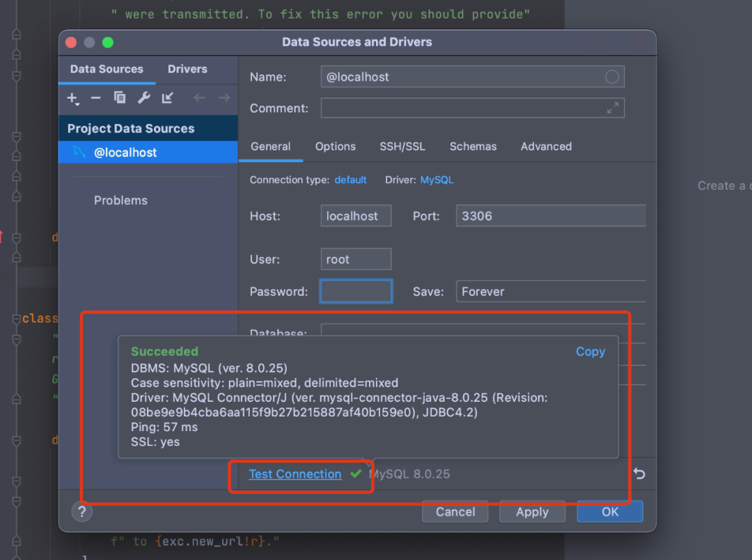752x560 pixels.
Task: Click MySQL 8.0.25 label beside Test Connection
Action: pyautogui.click(x=409, y=474)
